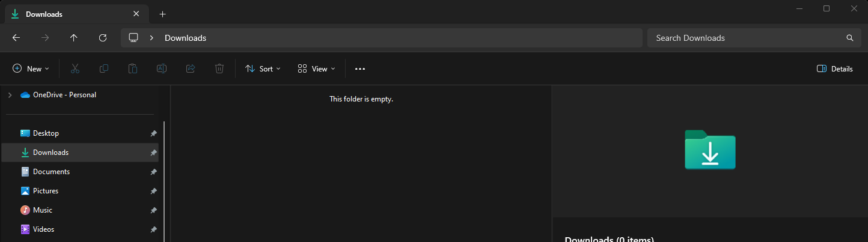The height and width of the screenshot is (242, 868).
Task: Unpin Music using its pin icon
Action: [x=153, y=210]
